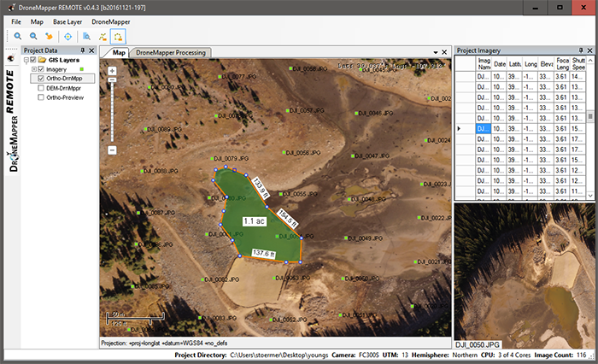The height and width of the screenshot is (364, 598).
Task: Expand the Imagery layer node
Action: (x=33, y=70)
